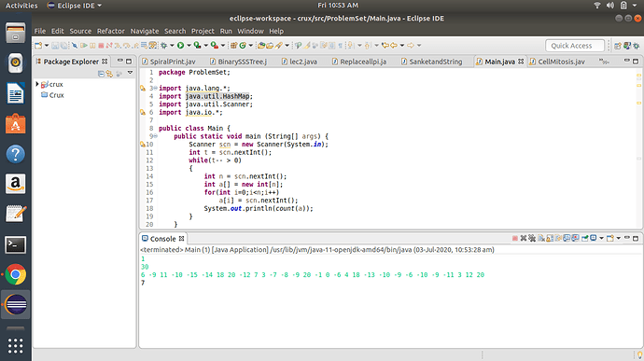Screen dimensions: 644x361
Task: Open the Debug button dropdown arrow
Action: 172,45
